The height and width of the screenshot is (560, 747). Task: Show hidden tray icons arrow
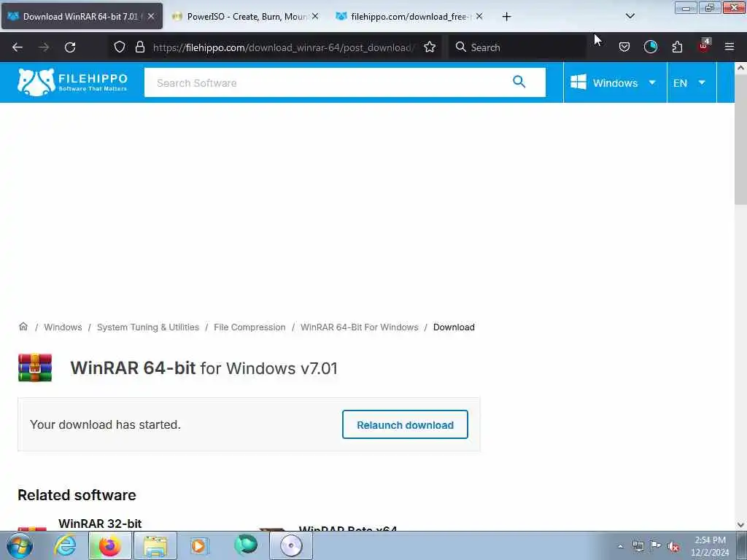[x=620, y=547]
